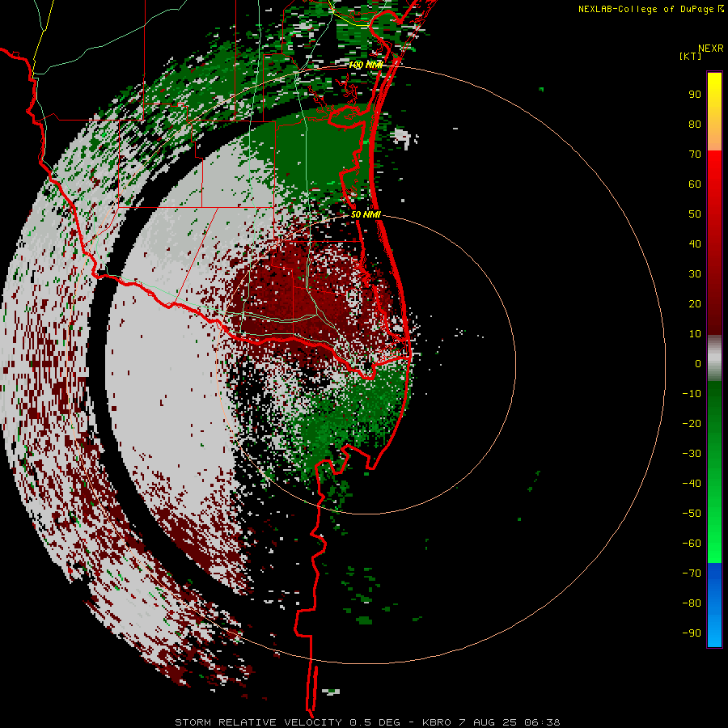Click the 70 value on the velocity scale
Viewport: 728px width, 728px height.
tap(695, 154)
